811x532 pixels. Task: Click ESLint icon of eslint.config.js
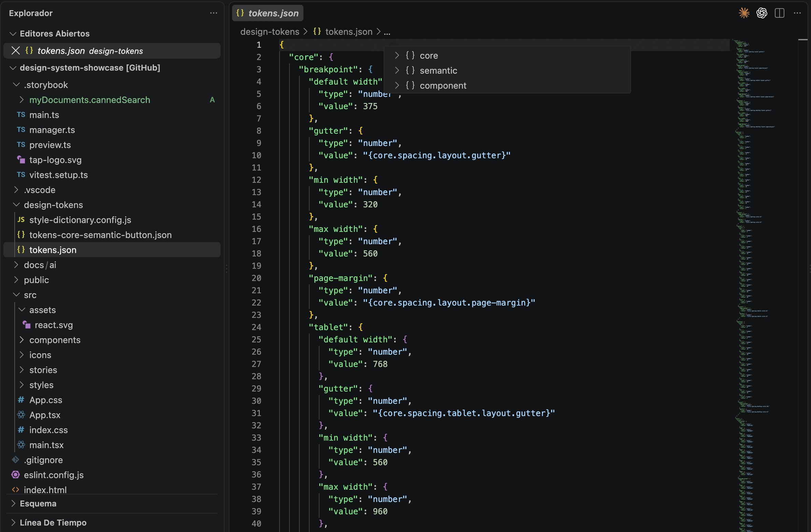pyautogui.click(x=16, y=475)
